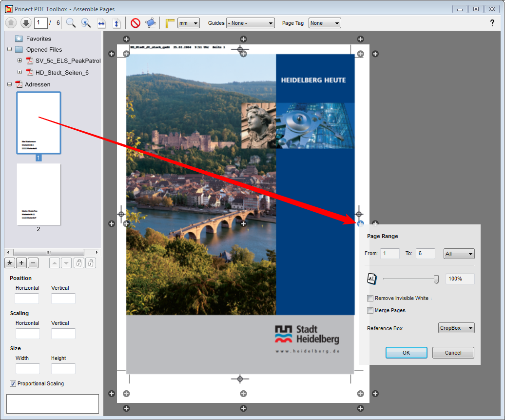Image resolution: width=505 pixels, height=420 pixels.
Task: Click the fit to height icon
Action: click(117, 23)
